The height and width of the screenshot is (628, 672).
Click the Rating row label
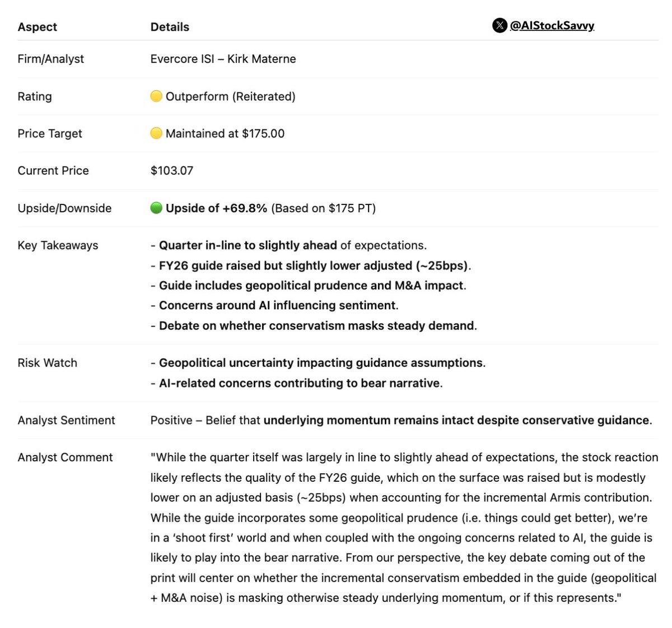tap(35, 96)
